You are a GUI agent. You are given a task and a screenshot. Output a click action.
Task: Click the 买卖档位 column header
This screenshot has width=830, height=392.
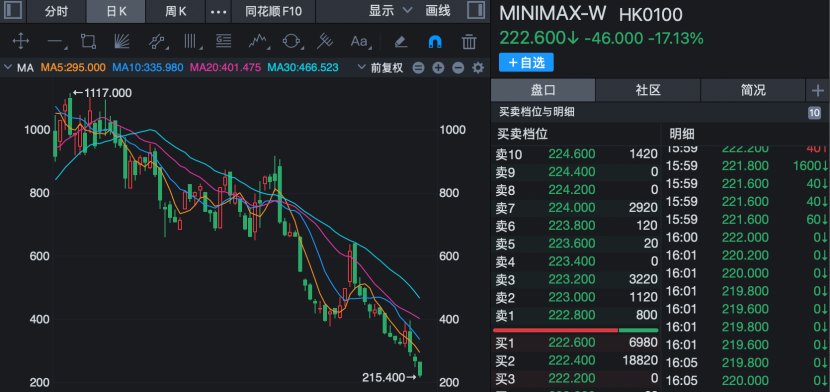521,134
